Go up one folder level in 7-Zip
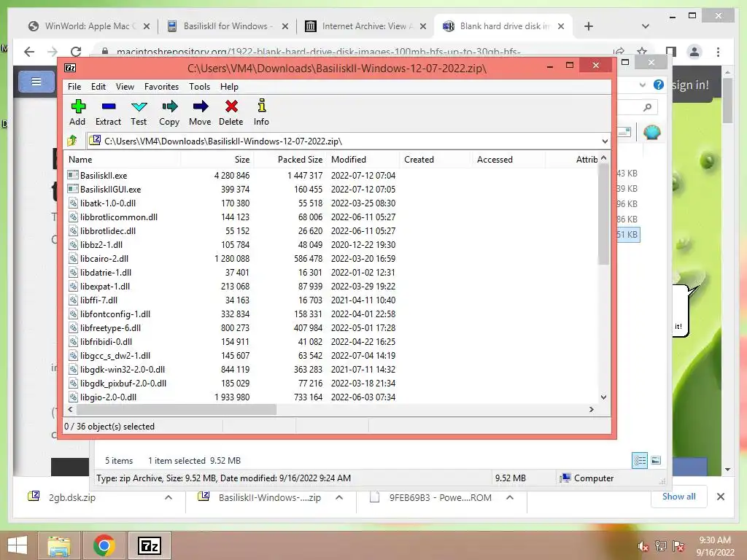This screenshot has height=560, width=747. pos(72,141)
